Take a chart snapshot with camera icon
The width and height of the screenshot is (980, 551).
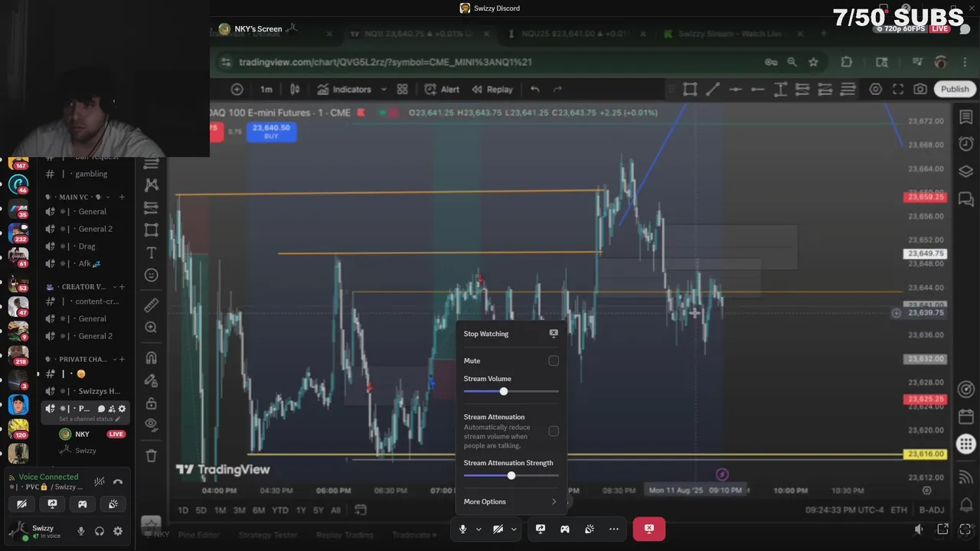point(920,90)
